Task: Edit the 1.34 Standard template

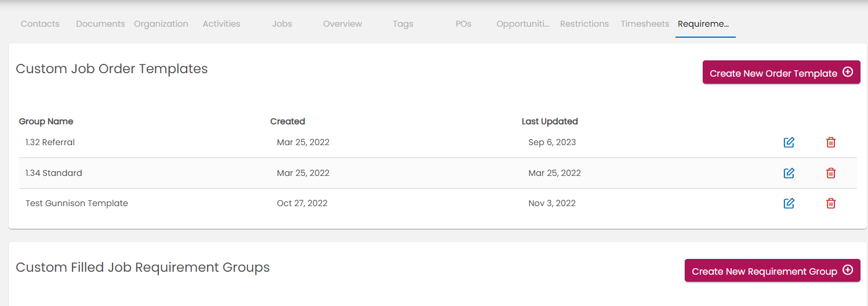Action: [789, 173]
